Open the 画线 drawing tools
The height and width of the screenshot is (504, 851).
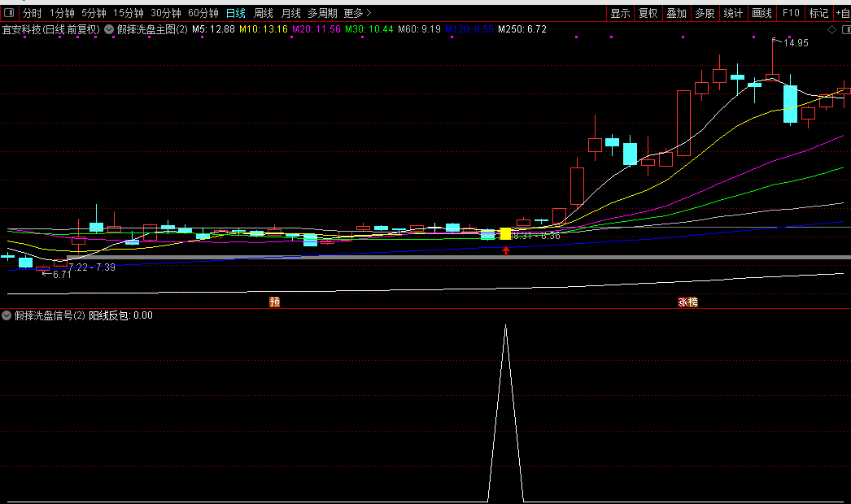tap(762, 13)
